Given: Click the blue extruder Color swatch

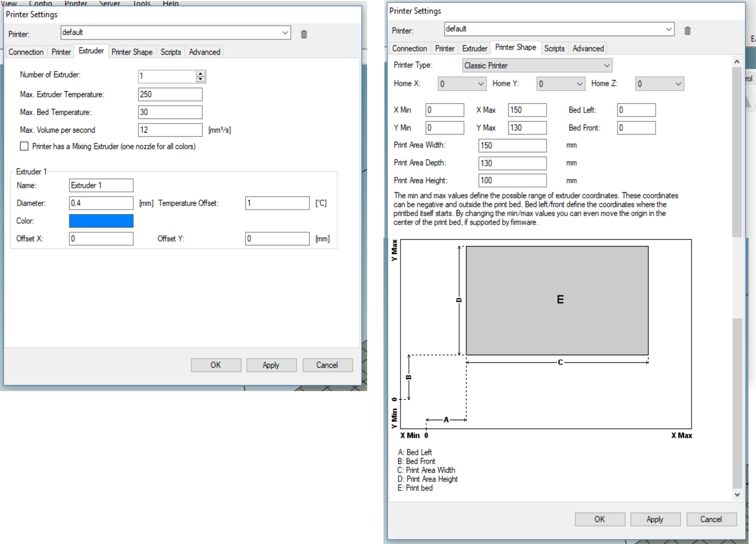Looking at the screenshot, I should tap(101, 221).
